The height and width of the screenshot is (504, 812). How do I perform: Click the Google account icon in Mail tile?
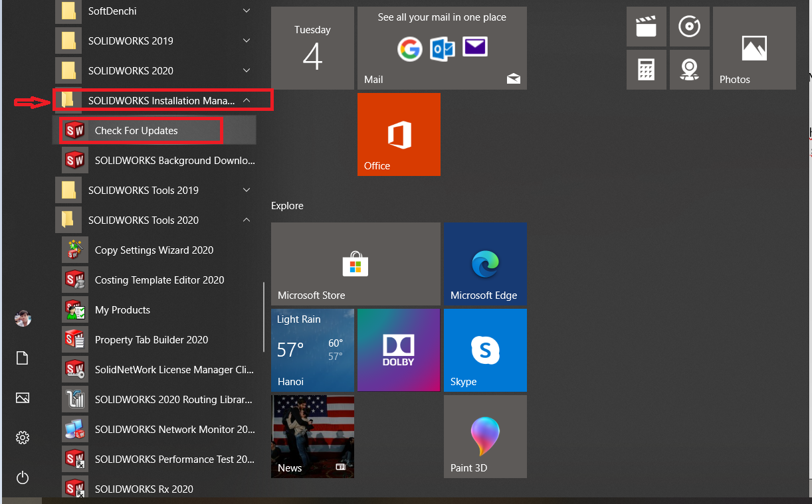click(410, 48)
